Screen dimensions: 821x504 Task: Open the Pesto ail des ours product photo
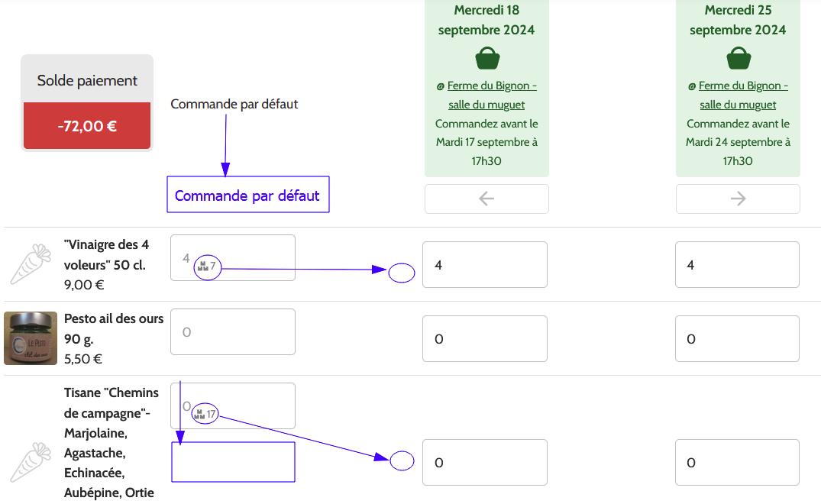31,338
